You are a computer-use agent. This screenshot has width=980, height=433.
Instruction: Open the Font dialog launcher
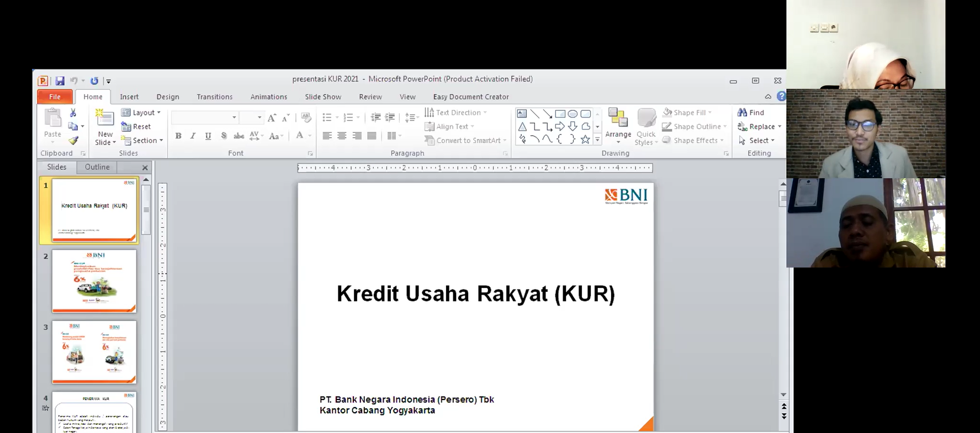point(310,154)
